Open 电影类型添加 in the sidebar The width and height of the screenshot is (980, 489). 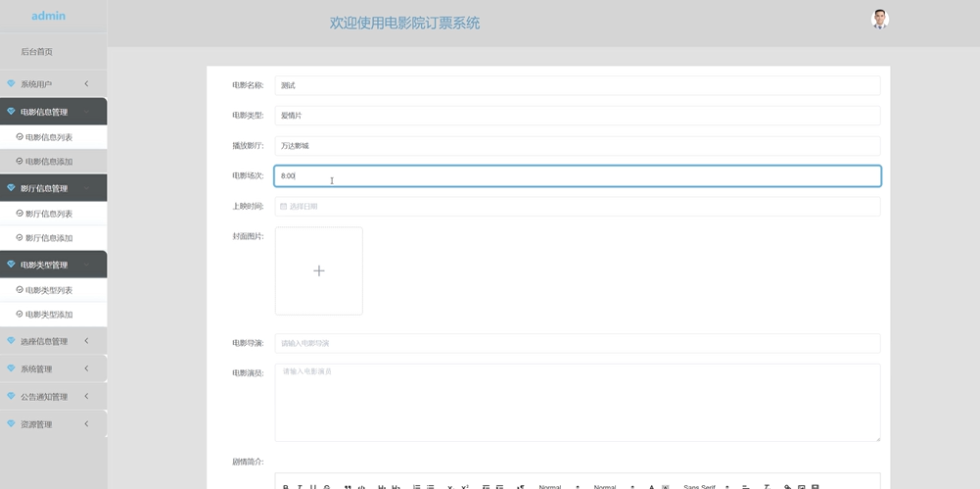(x=53, y=315)
